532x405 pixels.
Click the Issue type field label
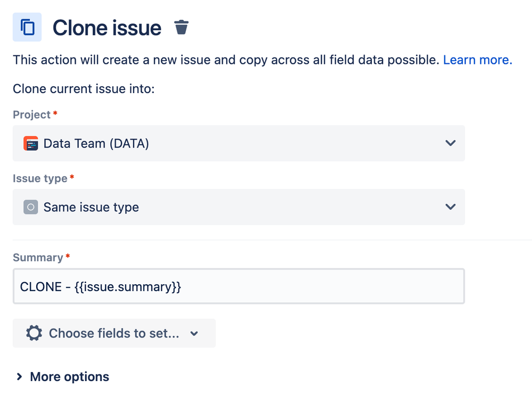(40, 178)
